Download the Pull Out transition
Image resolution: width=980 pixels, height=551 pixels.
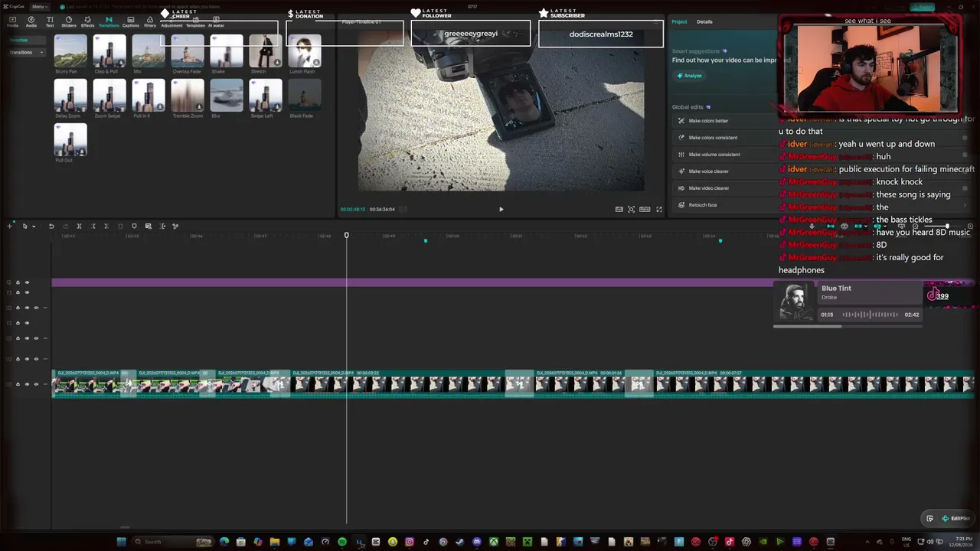point(82,152)
